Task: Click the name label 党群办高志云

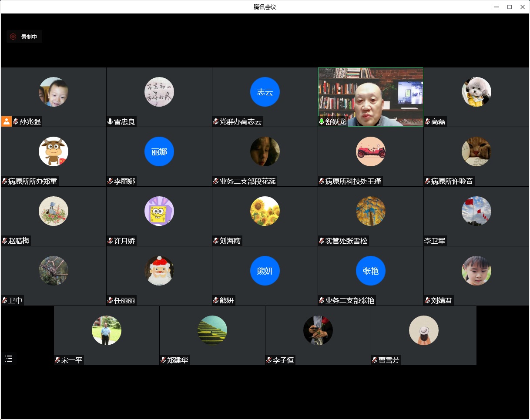Action: click(241, 121)
